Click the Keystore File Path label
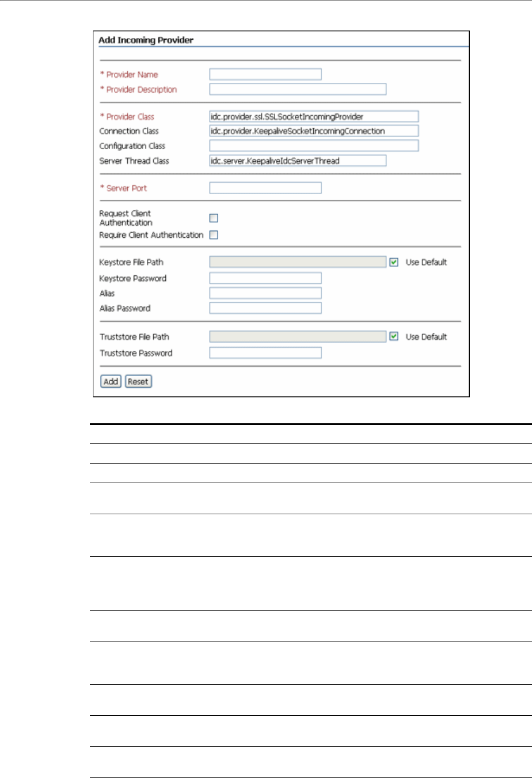 (x=131, y=262)
